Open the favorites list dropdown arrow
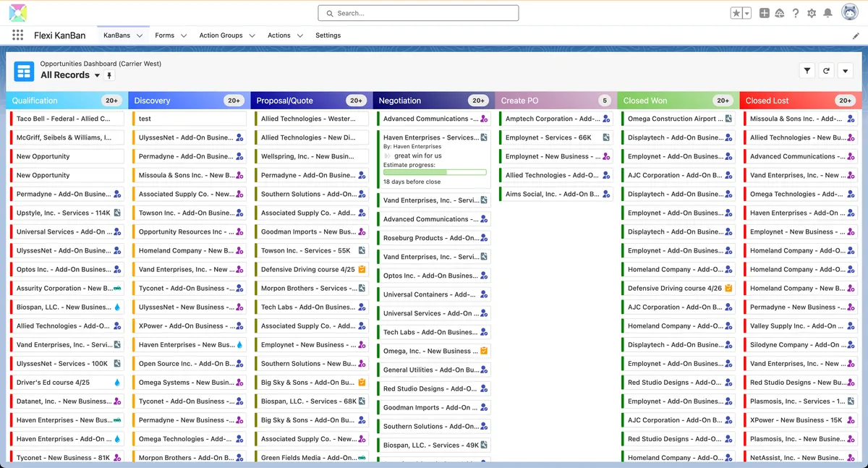This screenshot has height=468, width=868. click(x=747, y=13)
